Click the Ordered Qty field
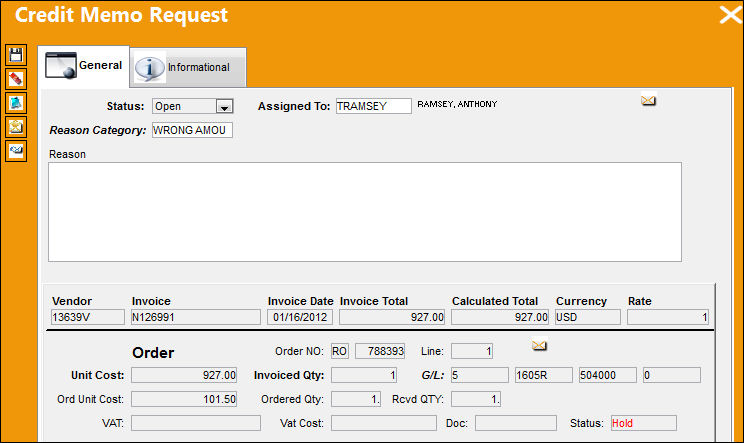Viewport: 744px width, 443px height. (356, 399)
